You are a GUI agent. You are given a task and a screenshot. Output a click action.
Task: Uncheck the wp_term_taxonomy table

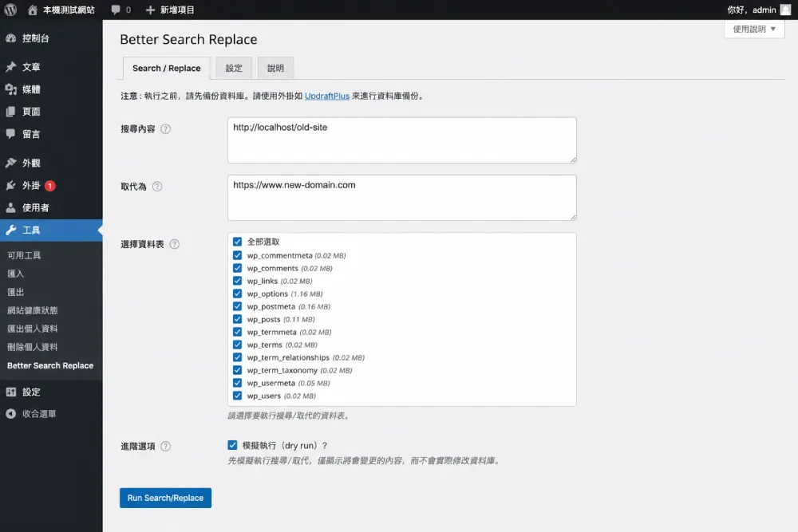(x=237, y=370)
